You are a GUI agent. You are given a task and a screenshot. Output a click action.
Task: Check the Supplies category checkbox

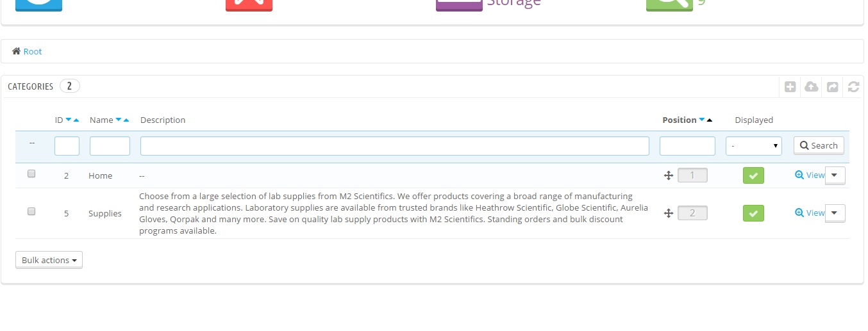click(31, 211)
